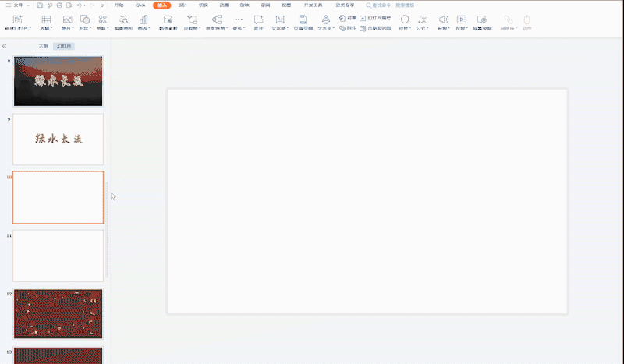Image resolution: width=624 pixels, height=364 pixels.
Task: Open the quick access customize dropdown arrow
Action: point(102,5)
